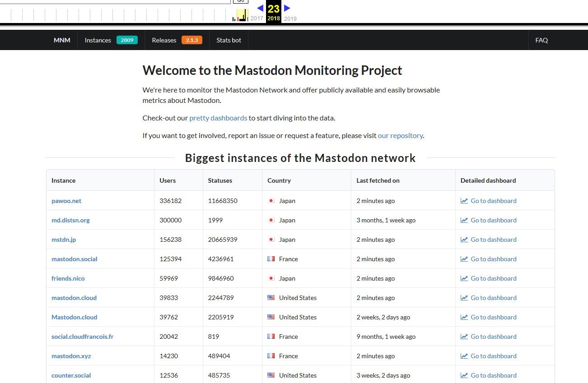Open the md.distsn.org instance link
This screenshot has height=383, width=588.
point(70,220)
